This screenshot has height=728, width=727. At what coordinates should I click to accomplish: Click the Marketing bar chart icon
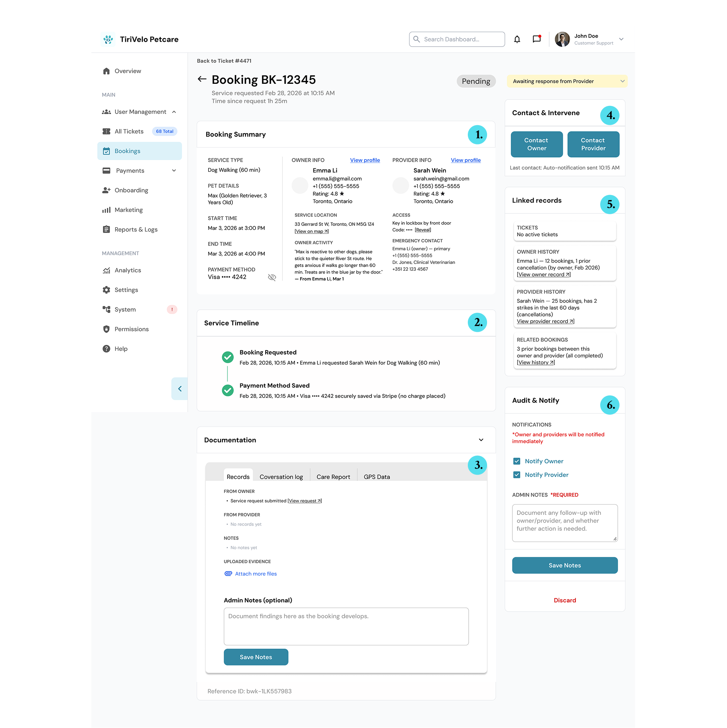(x=106, y=210)
